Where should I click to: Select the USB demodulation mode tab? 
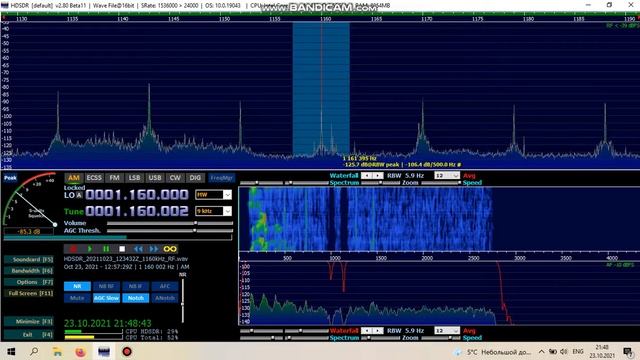click(x=155, y=178)
